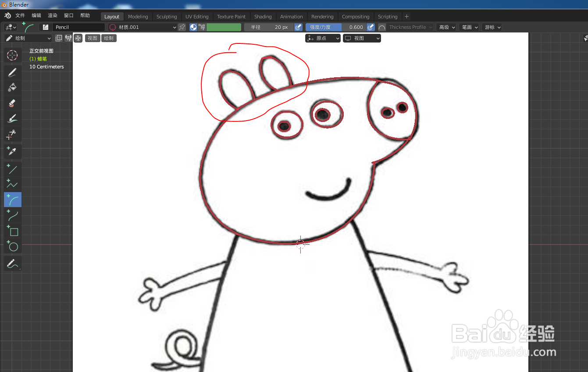Select the Fill tool
Viewport: 588px width, 372px height.
[12, 87]
